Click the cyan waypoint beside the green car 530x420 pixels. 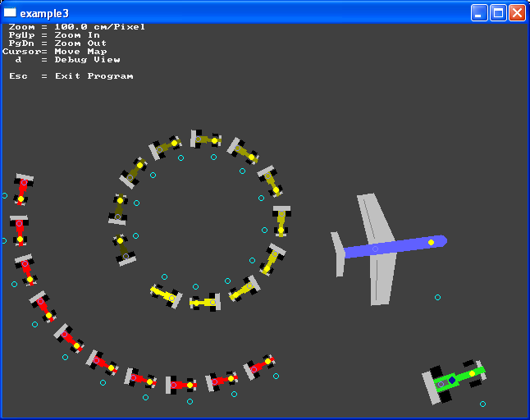pos(482,404)
